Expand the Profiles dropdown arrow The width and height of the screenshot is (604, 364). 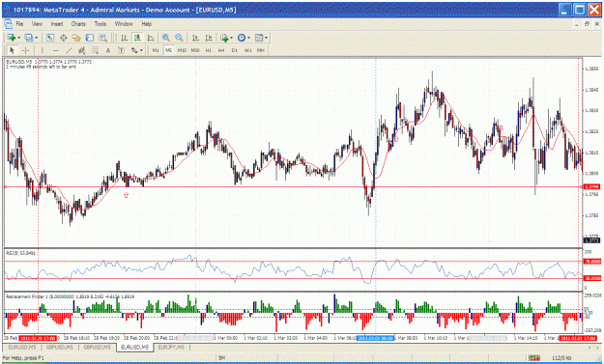(36, 38)
